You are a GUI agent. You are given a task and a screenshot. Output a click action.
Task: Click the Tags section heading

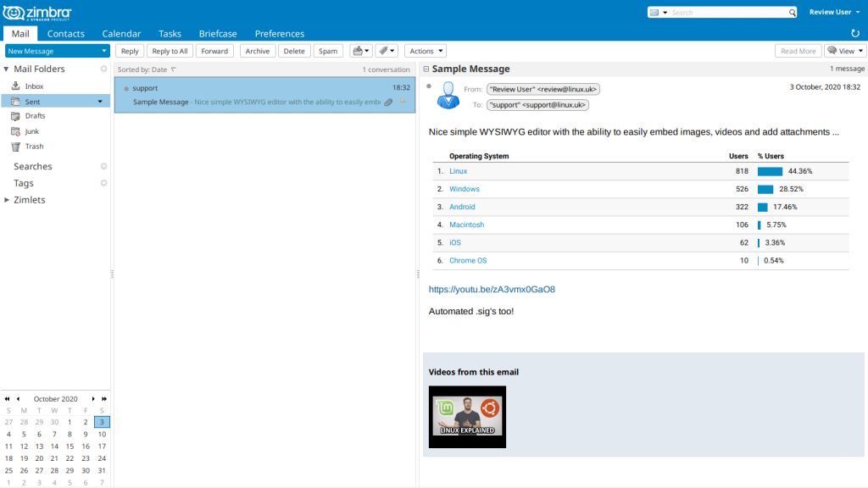[x=23, y=183]
